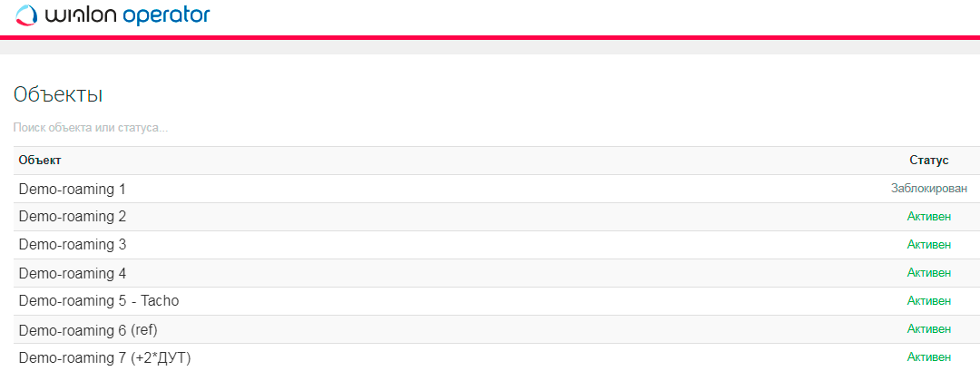Sort by the "Статус" column header
The image size is (980, 371).
[x=928, y=161]
